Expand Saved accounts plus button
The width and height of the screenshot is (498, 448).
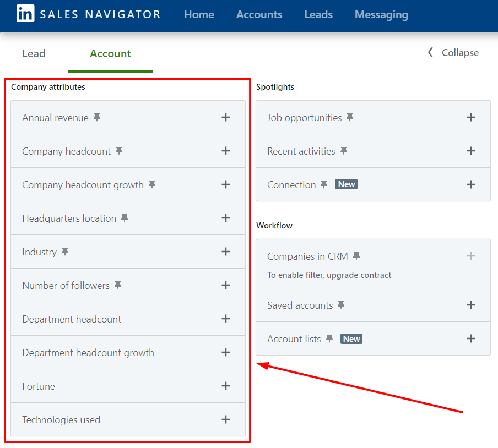click(x=471, y=305)
